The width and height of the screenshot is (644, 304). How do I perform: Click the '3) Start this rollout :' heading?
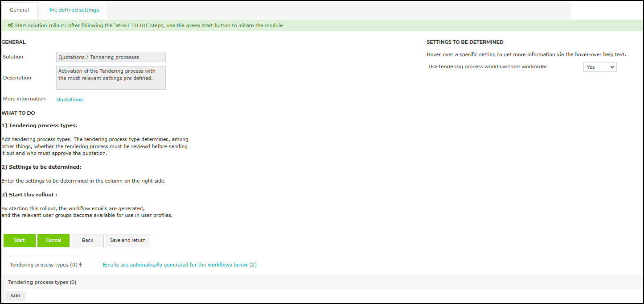[29, 195]
